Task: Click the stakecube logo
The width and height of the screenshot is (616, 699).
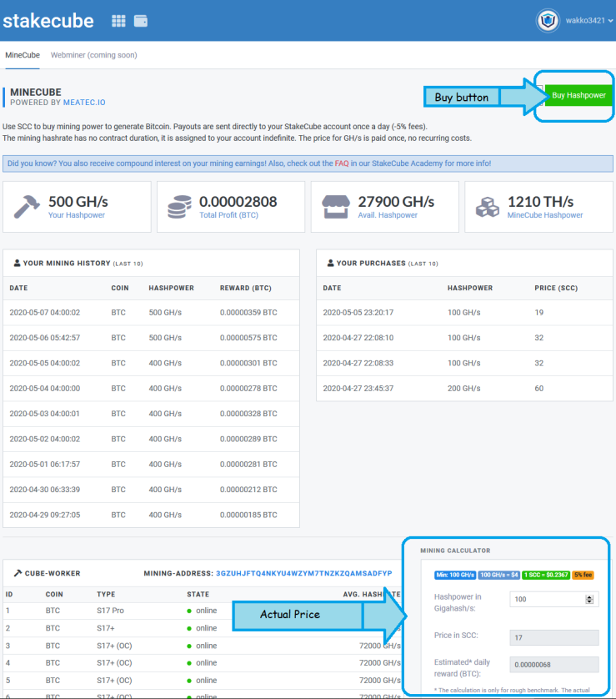Action: 48,21
